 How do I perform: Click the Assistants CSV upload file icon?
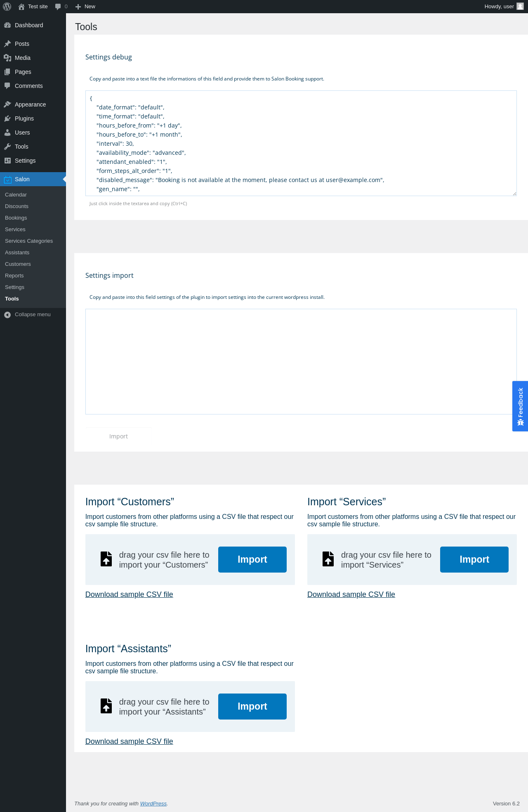click(106, 706)
